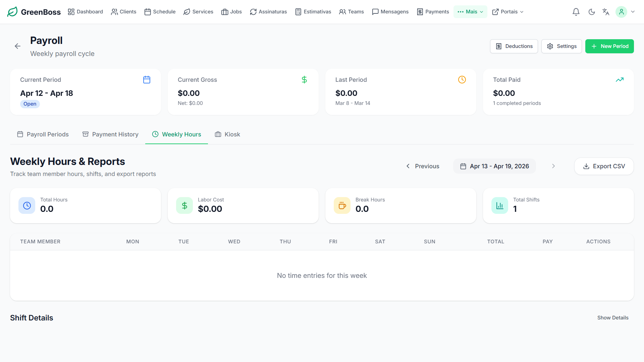This screenshot has height=362, width=644.
Task: Click the Total Shifts chart icon
Action: click(x=500, y=205)
